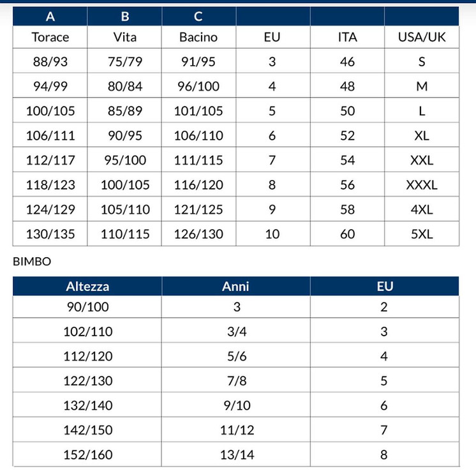This screenshot has width=476, height=476.
Task: Click the "Torace" column header
Action: tap(50, 37)
